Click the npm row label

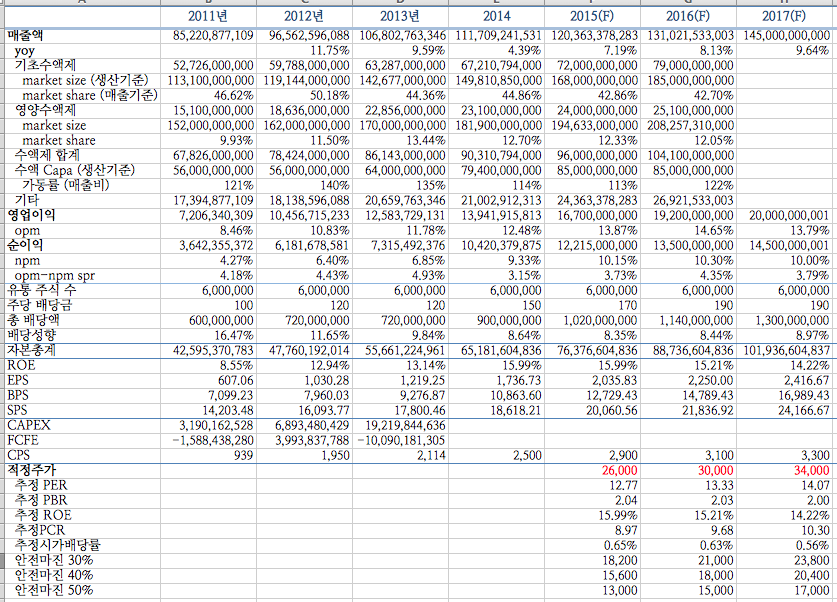click(x=27, y=260)
